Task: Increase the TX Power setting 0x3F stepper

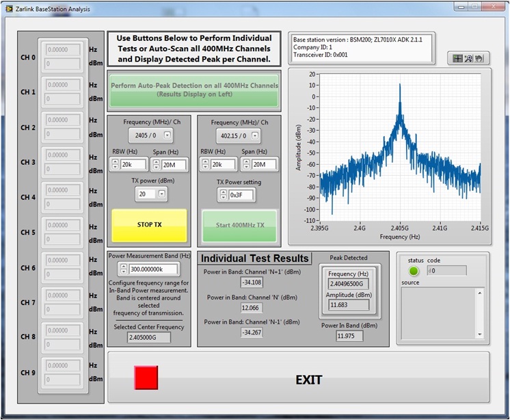Action: 223,192
